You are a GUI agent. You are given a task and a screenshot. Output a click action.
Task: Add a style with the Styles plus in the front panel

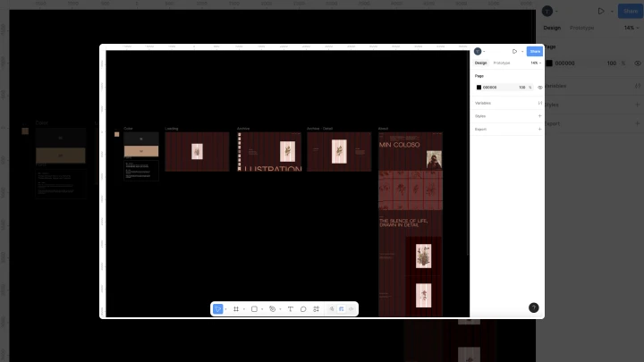[539, 116]
